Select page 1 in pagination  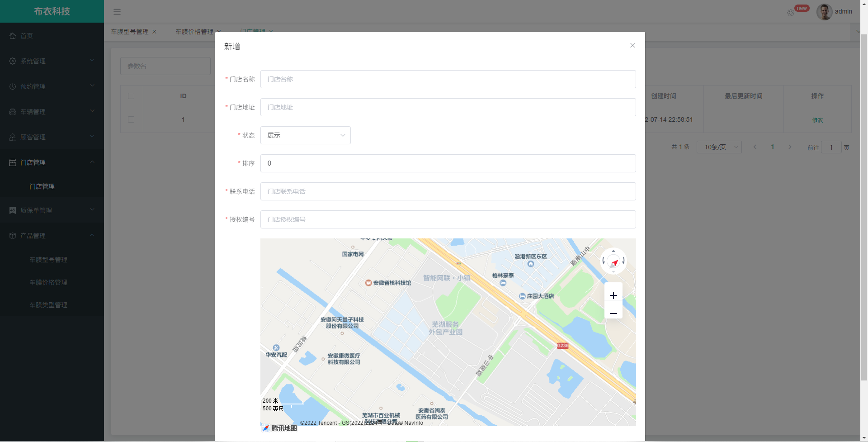(x=773, y=147)
